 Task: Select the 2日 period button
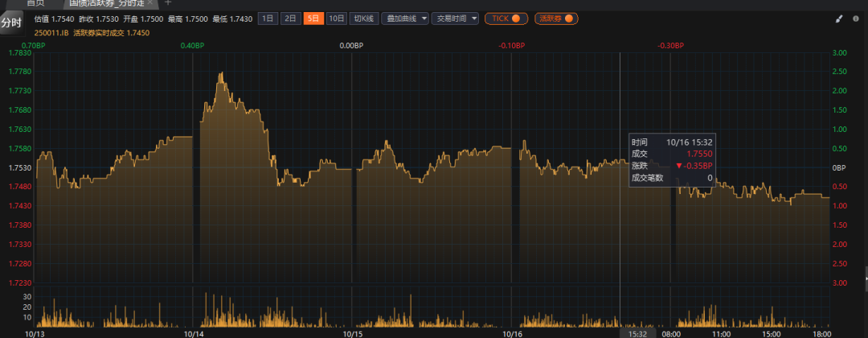tap(290, 18)
